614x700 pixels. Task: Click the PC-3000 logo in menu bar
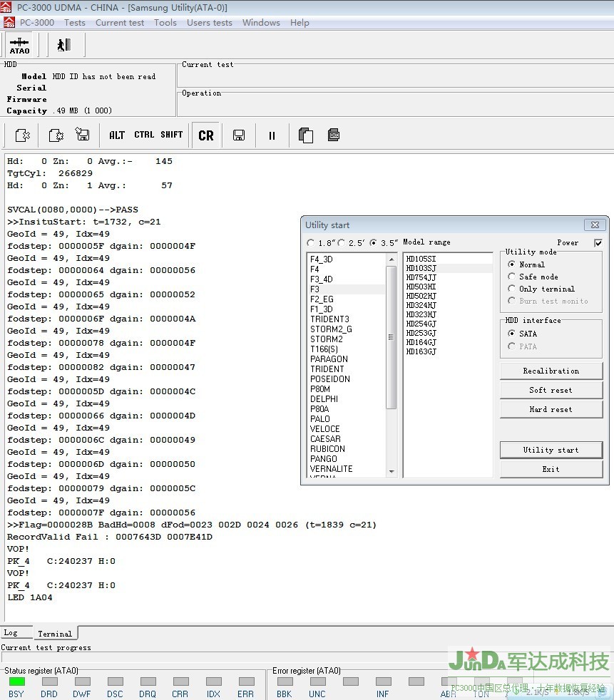click(x=9, y=22)
